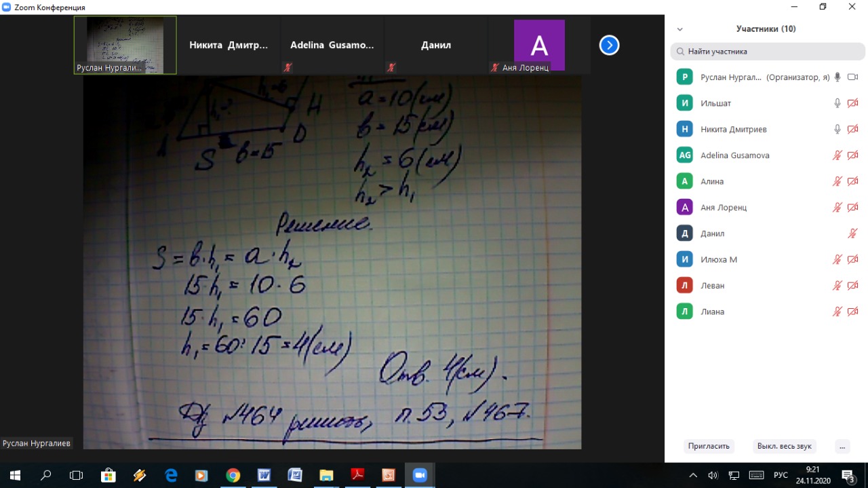The width and height of the screenshot is (868, 488).
Task: Open Zoom app in taskbar
Action: [x=419, y=475]
